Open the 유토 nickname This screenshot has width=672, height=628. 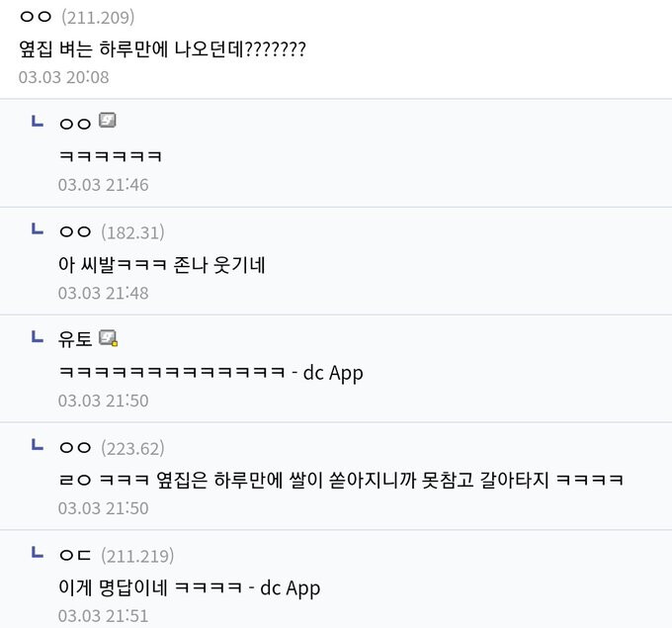tap(75, 339)
